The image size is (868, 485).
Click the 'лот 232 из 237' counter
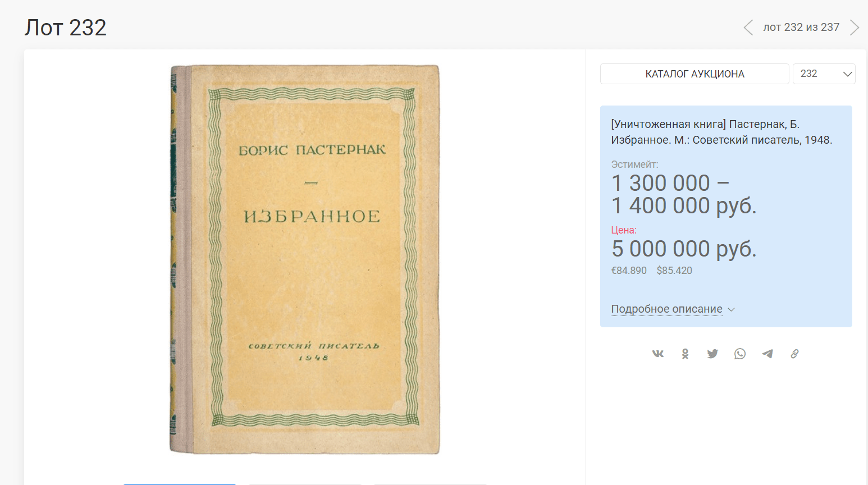801,28
